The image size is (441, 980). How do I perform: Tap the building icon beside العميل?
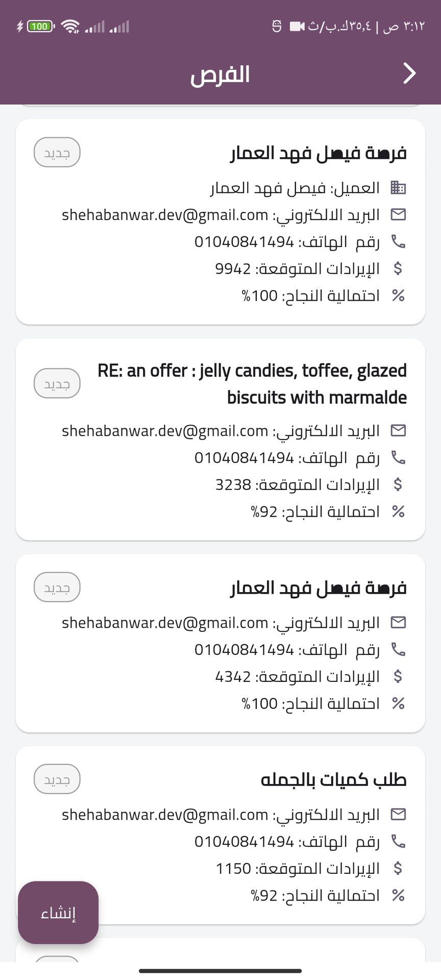398,188
